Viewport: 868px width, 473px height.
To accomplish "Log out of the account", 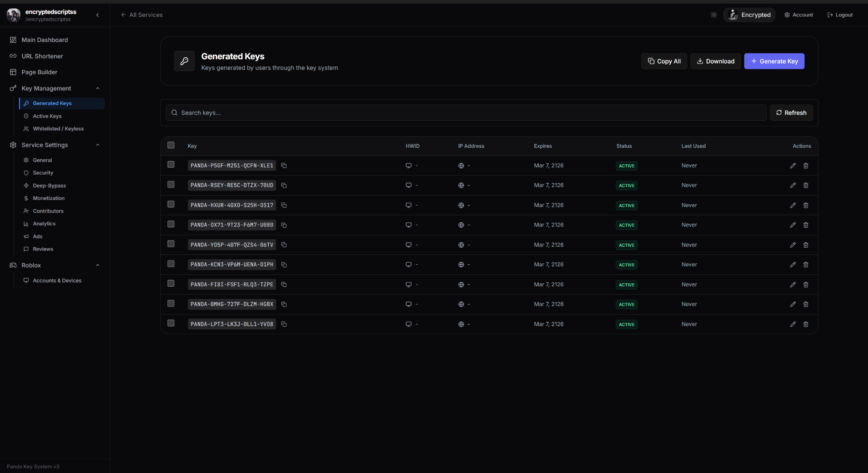I will point(840,15).
